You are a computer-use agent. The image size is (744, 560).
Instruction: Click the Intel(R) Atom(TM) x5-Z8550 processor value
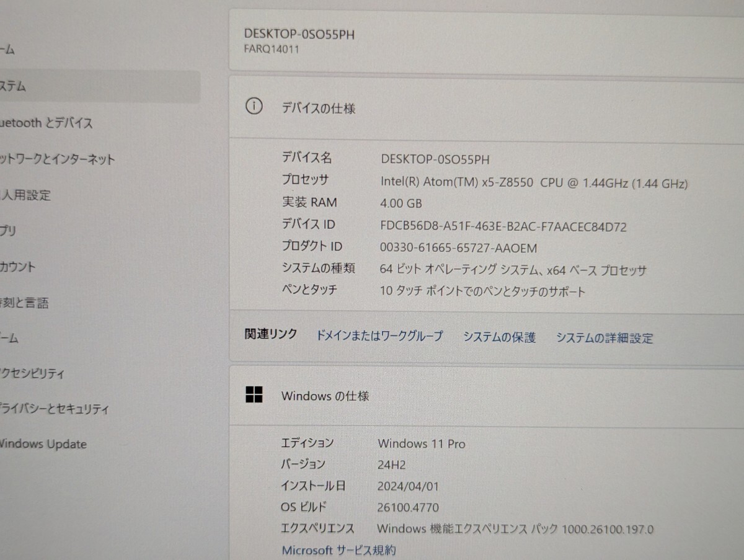pyautogui.click(x=534, y=182)
